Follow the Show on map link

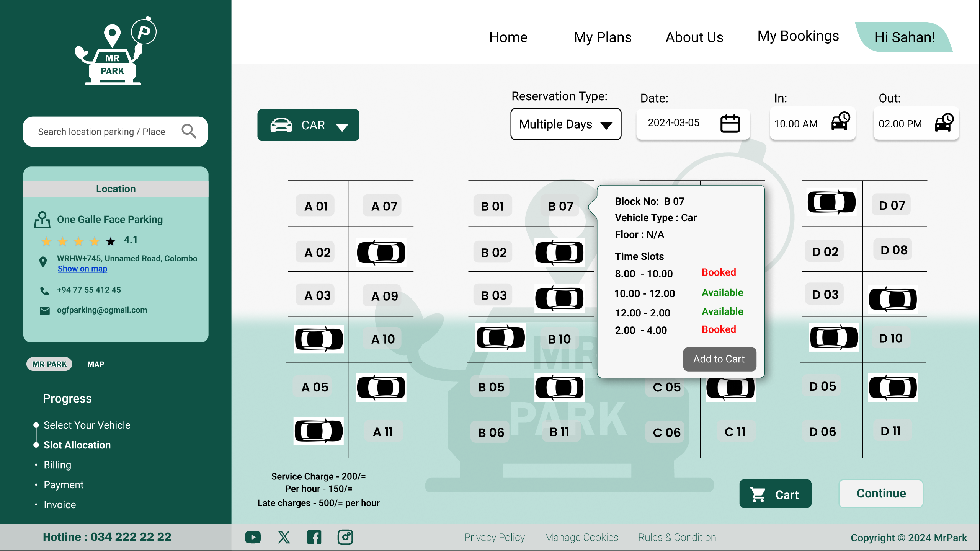click(x=82, y=269)
